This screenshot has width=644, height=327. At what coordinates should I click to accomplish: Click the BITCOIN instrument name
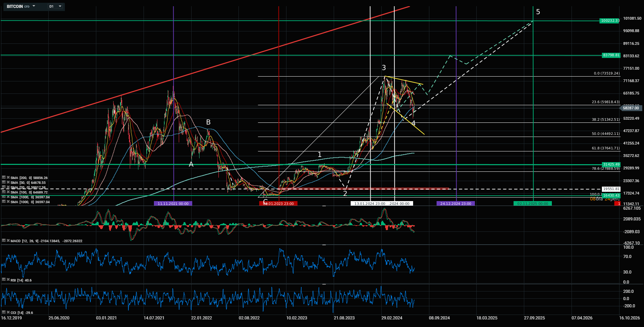[15, 7]
